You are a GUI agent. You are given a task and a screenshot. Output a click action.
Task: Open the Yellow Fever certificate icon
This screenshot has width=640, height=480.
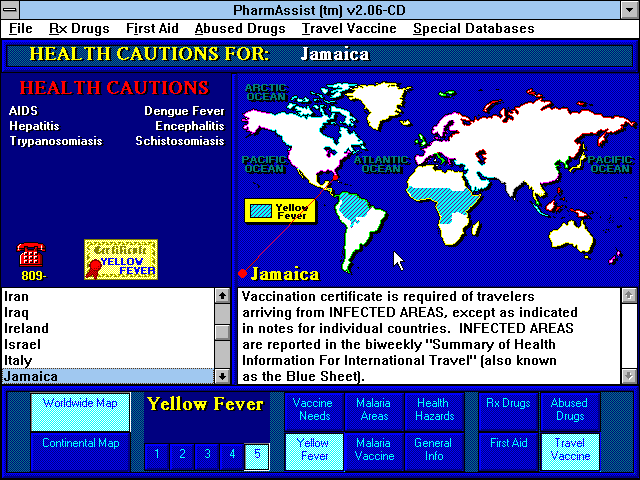tap(121, 260)
